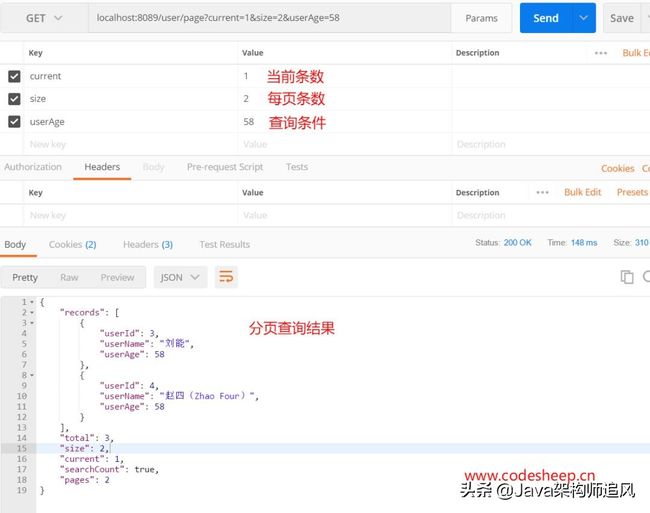This screenshot has height=513, width=650.
Task: Collapse first record object at line 3
Action: pos(32,323)
